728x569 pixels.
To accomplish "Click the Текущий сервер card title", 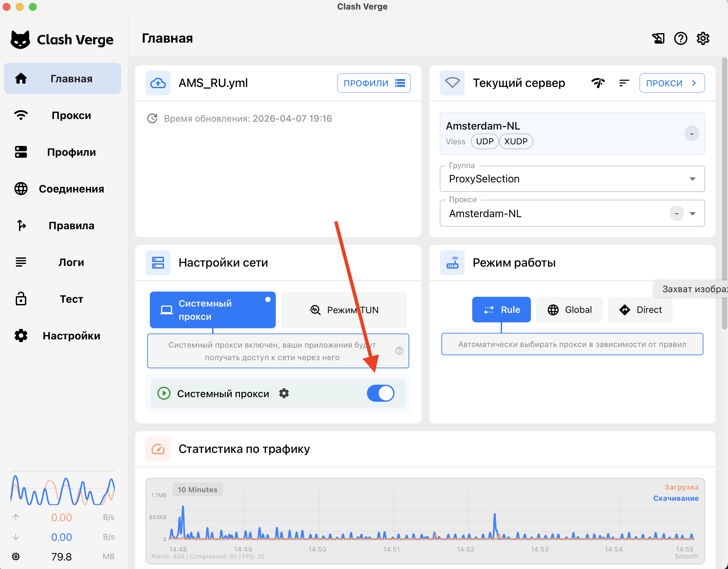I will (x=519, y=83).
